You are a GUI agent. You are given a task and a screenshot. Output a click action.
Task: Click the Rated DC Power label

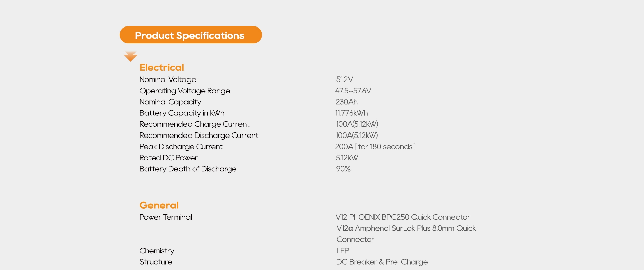click(168, 158)
